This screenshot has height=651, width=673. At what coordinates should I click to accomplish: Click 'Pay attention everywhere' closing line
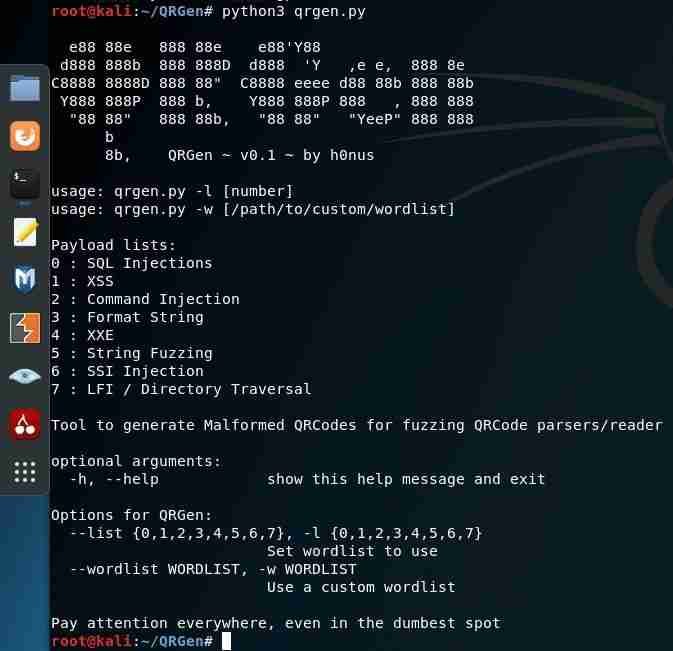tap(276, 623)
